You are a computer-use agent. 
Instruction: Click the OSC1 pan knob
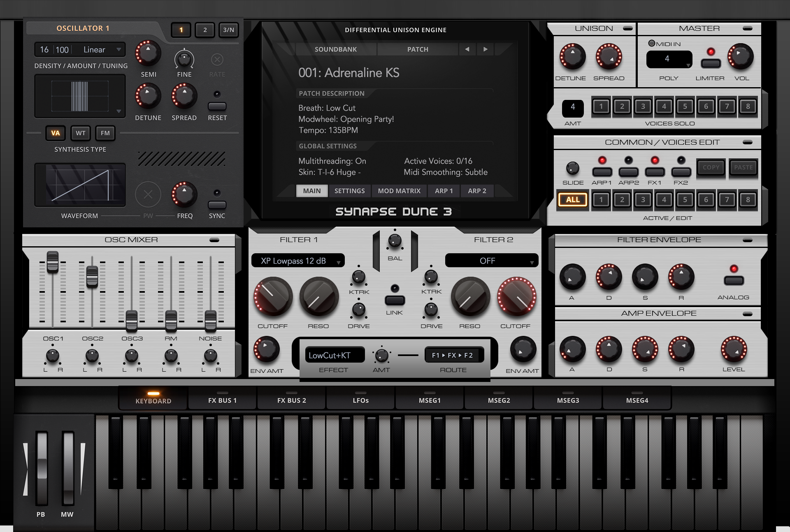[52, 356]
